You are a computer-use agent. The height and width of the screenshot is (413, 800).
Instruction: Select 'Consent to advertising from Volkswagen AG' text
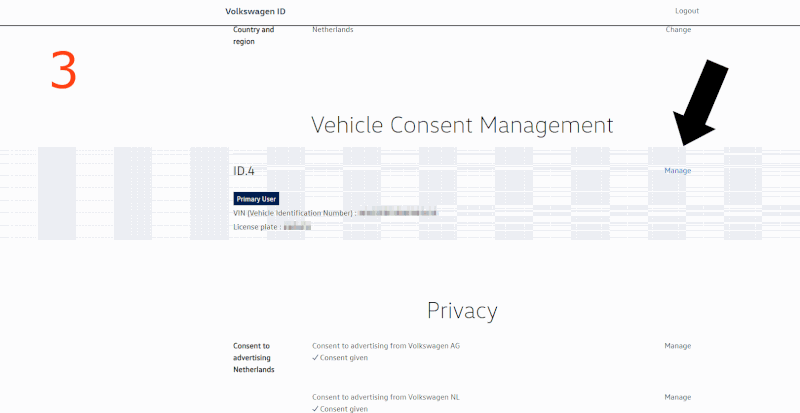(x=386, y=346)
